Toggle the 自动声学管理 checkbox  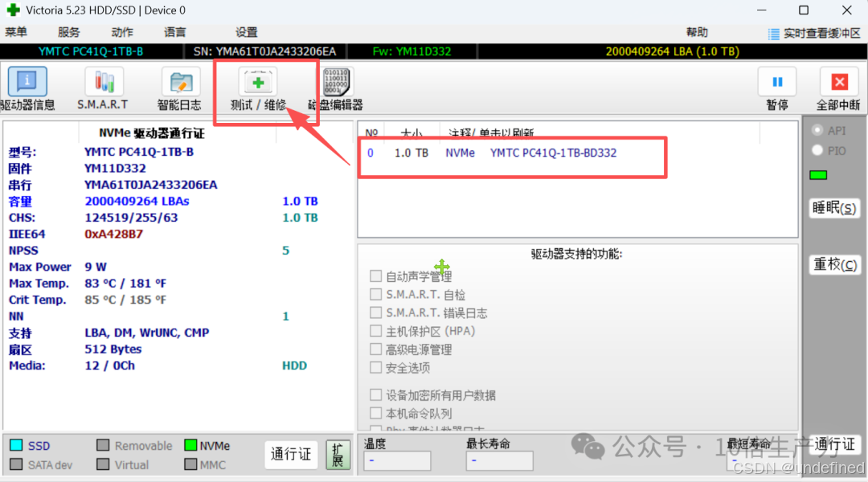point(376,276)
